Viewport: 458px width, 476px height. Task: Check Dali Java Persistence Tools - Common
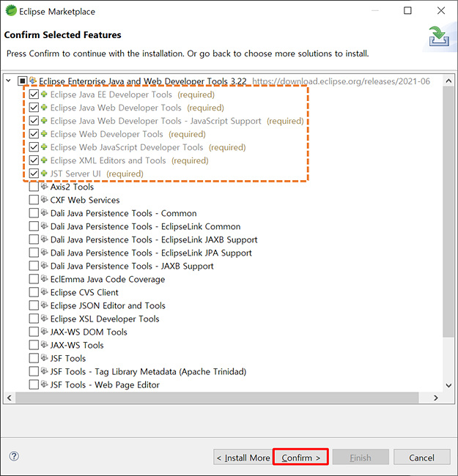coord(34,213)
